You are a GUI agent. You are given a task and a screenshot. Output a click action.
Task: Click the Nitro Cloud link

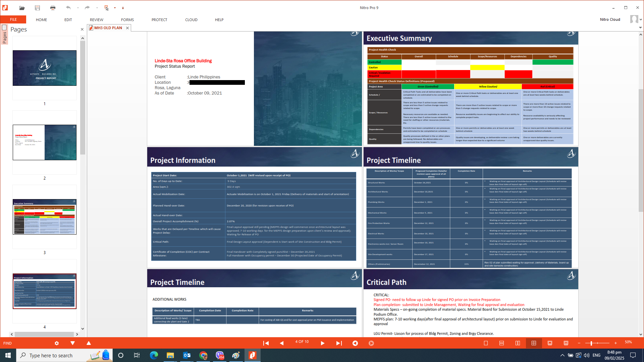pos(610,19)
